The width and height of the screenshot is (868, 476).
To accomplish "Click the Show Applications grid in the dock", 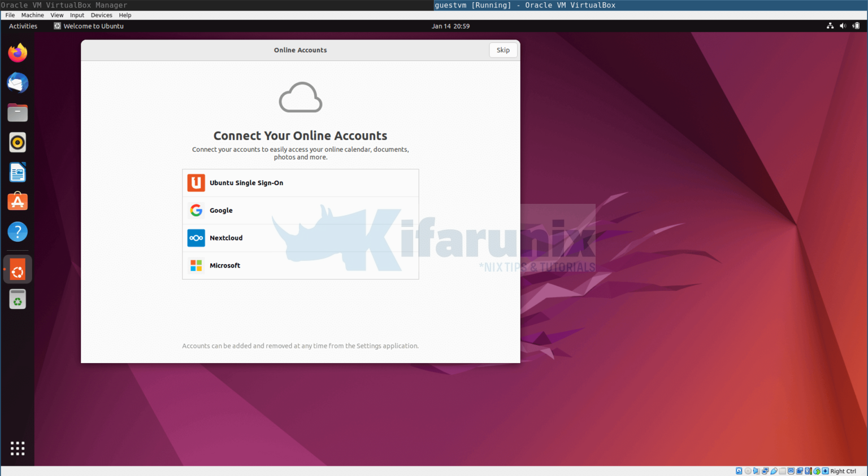I will coord(18,448).
